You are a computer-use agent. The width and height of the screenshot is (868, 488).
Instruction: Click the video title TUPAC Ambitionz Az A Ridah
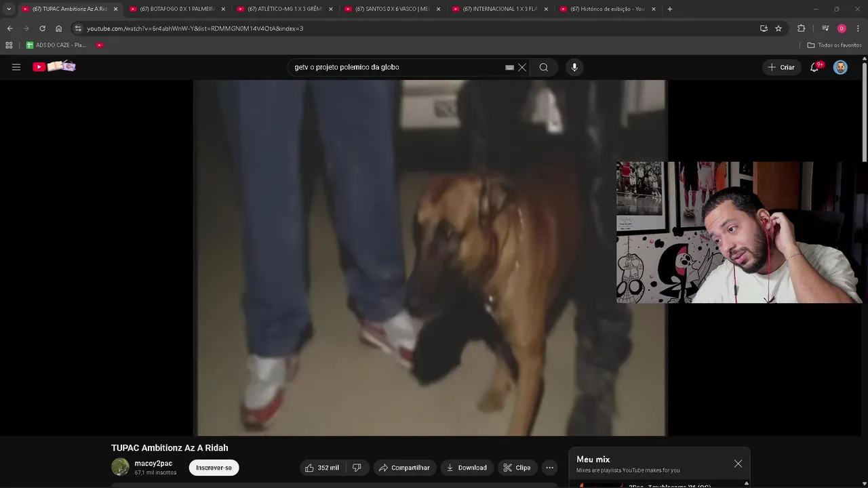(170, 448)
